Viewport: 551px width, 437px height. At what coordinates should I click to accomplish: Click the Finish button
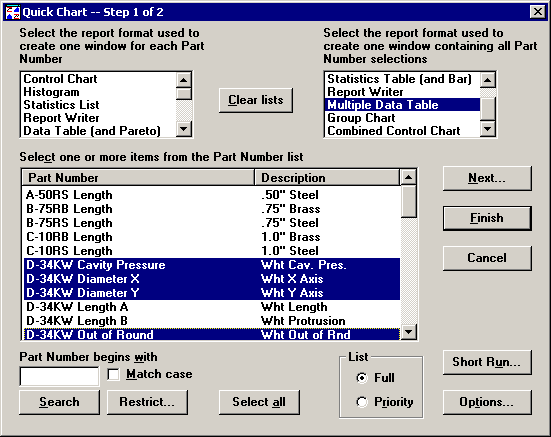(x=487, y=218)
